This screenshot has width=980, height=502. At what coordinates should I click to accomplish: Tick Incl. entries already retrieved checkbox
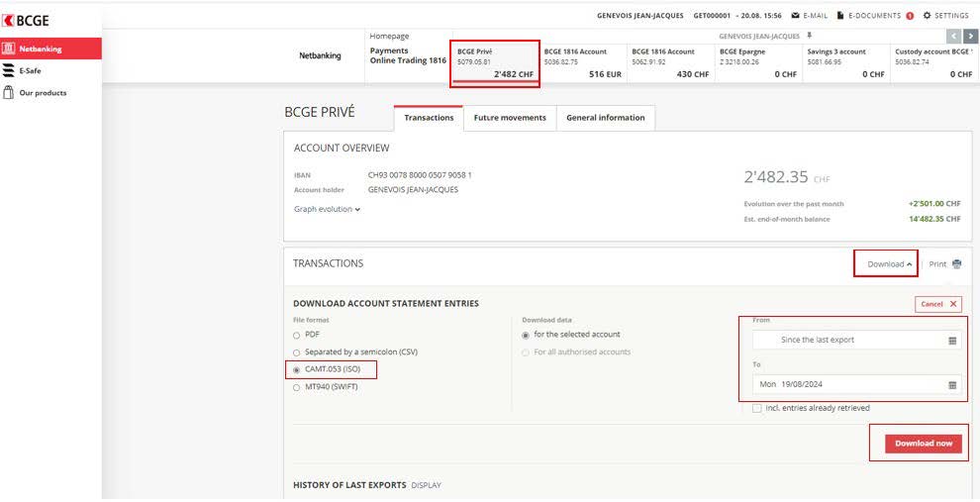pyautogui.click(x=757, y=408)
